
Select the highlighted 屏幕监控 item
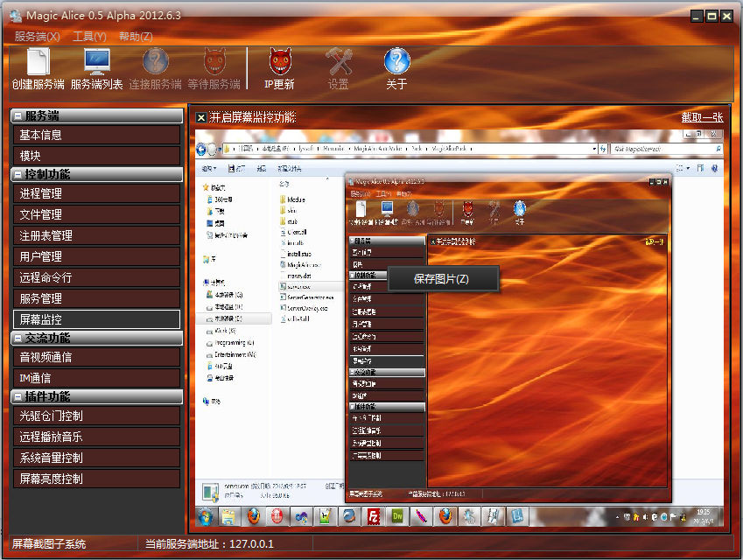tap(96, 319)
